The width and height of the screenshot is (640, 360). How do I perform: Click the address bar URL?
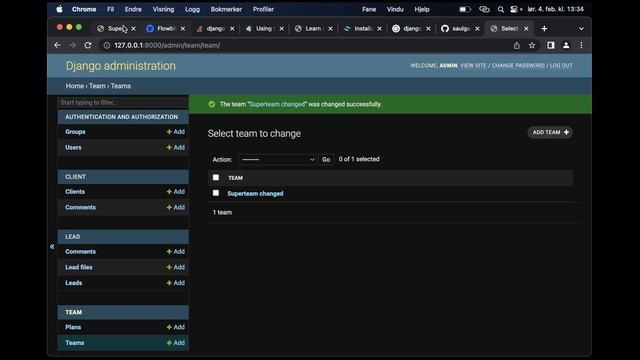tap(167, 45)
